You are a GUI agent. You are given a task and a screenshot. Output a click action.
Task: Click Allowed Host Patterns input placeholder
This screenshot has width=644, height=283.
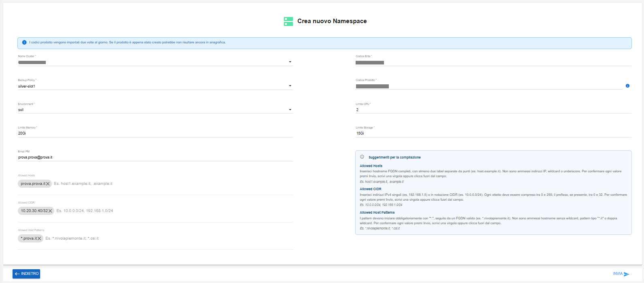point(72,238)
